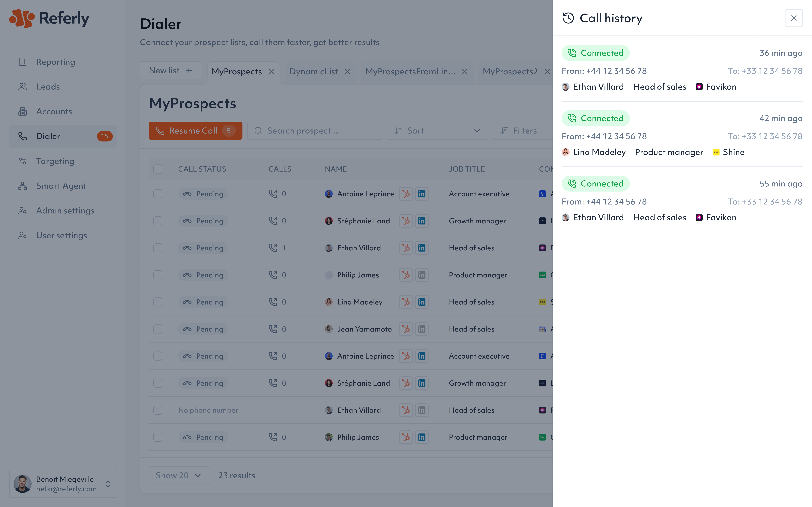Click HubSpot icon for Antoine Leprince first row
The height and width of the screenshot is (507, 812).
click(x=406, y=194)
